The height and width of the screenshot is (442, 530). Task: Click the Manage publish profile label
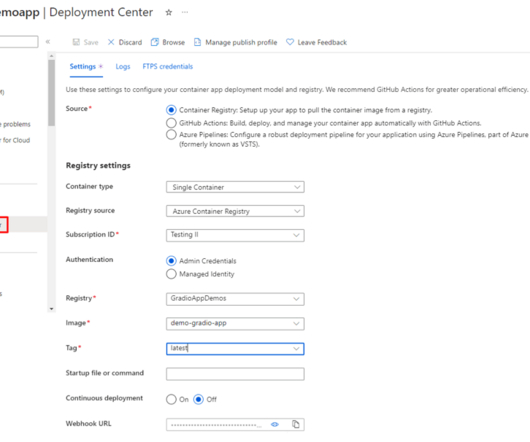tap(241, 42)
